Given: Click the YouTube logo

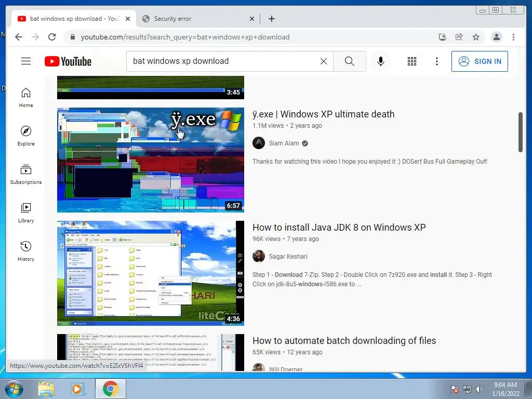Looking at the screenshot, I should tap(68, 61).
